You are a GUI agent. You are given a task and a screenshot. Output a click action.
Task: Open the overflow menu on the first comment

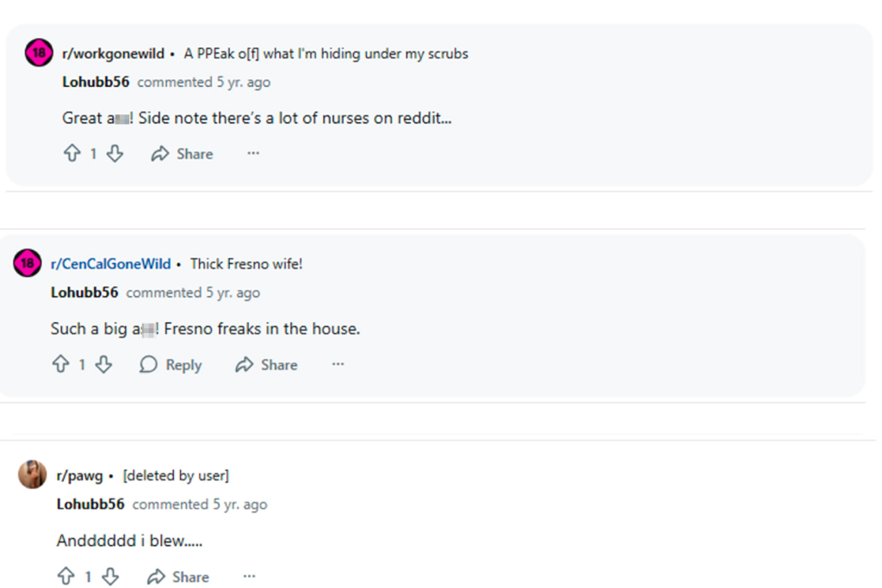(x=252, y=154)
